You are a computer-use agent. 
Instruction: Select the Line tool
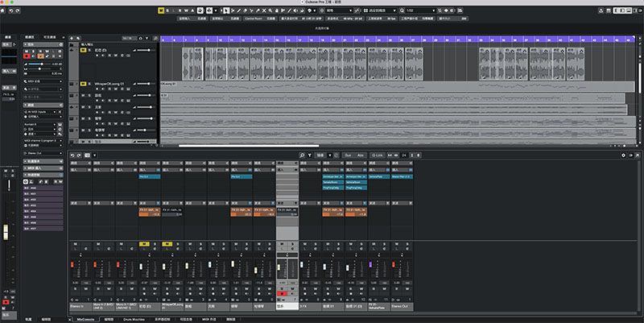click(289, 10)
